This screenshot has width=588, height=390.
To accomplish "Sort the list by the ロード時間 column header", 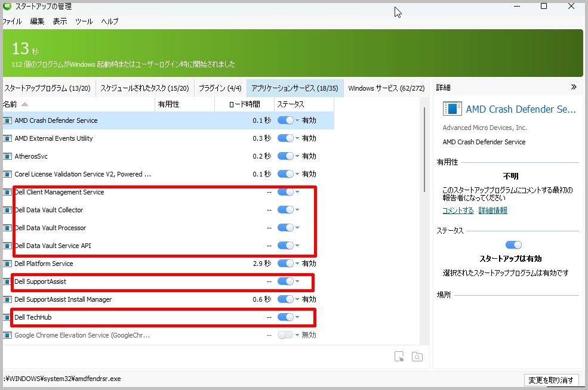I will coord(245,104).
